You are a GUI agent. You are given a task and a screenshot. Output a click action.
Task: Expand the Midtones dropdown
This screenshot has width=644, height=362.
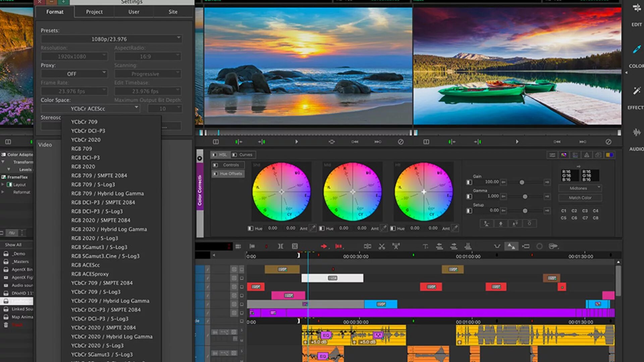[x=580, y=188]
